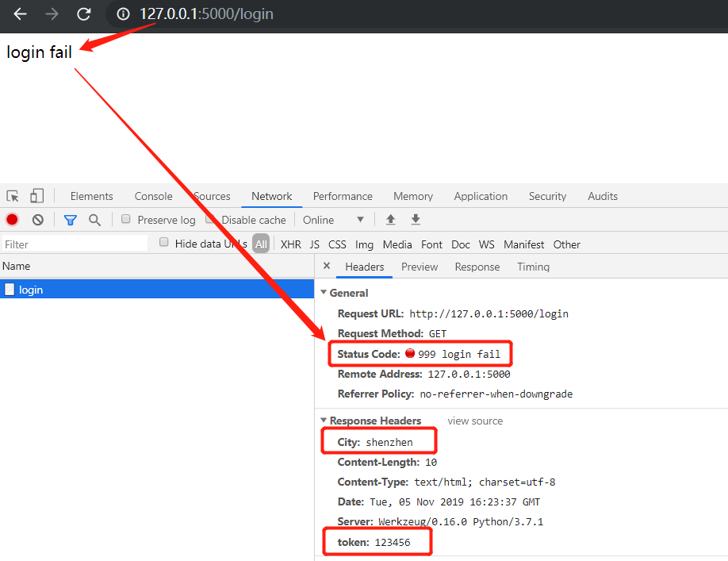Collapse the Response Headers section

(323, 421)
